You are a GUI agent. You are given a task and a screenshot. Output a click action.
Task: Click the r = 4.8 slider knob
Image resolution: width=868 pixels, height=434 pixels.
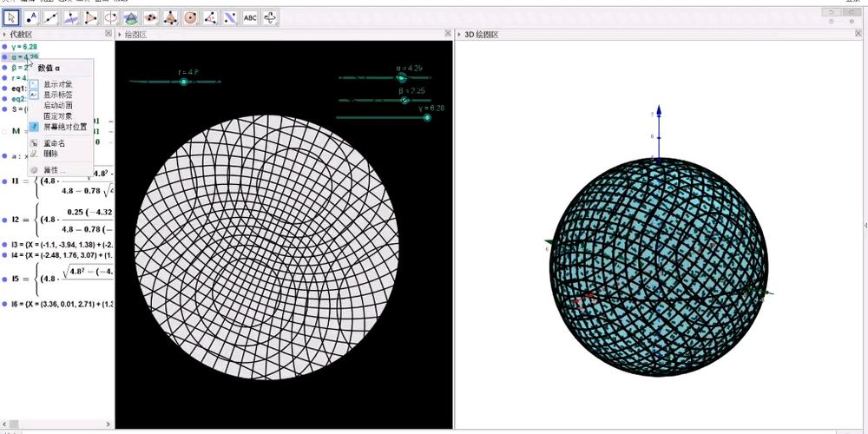pyautogui.click(x=184, y=82)
